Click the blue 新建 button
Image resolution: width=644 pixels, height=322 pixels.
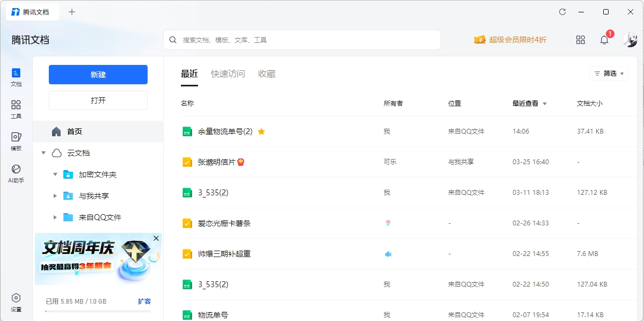pos(98,75)
